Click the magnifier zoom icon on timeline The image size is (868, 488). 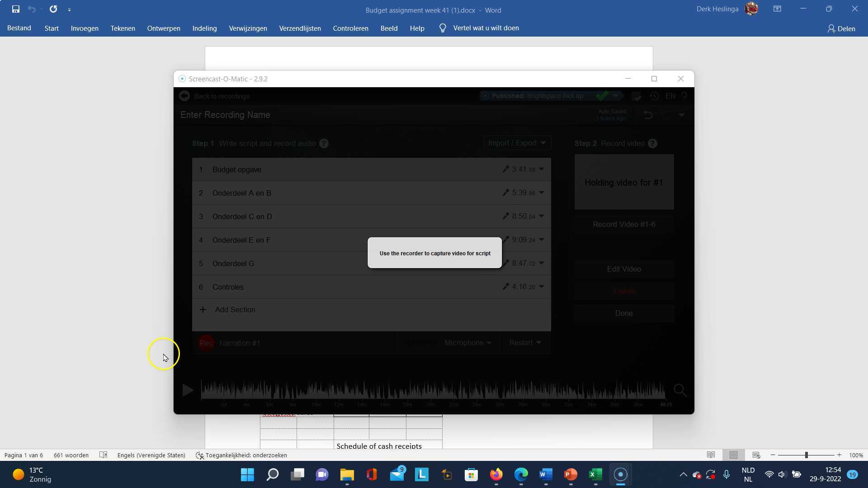pyautogui.click(x=680, y=390)
